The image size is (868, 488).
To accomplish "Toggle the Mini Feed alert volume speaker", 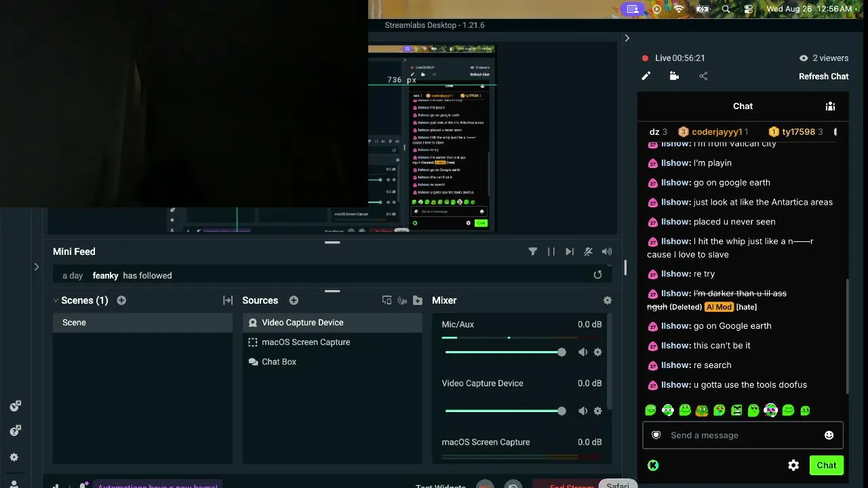I will (607, 251).
